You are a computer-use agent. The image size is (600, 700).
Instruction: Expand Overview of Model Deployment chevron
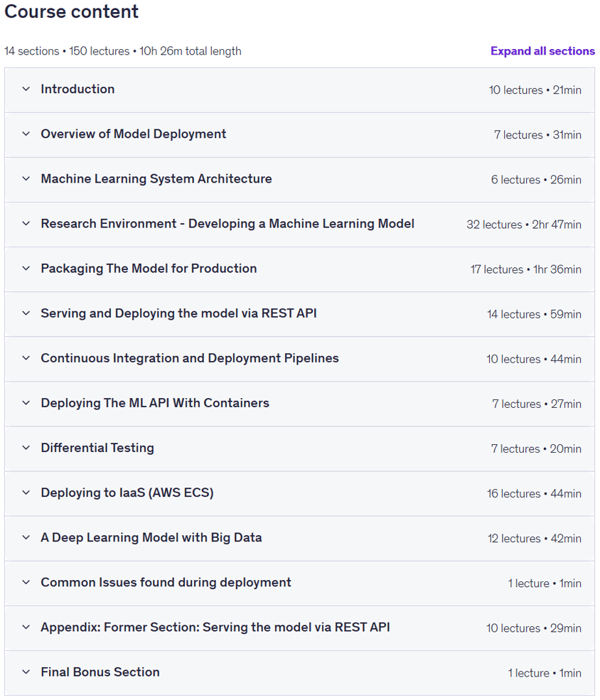(x=26, y=134)
